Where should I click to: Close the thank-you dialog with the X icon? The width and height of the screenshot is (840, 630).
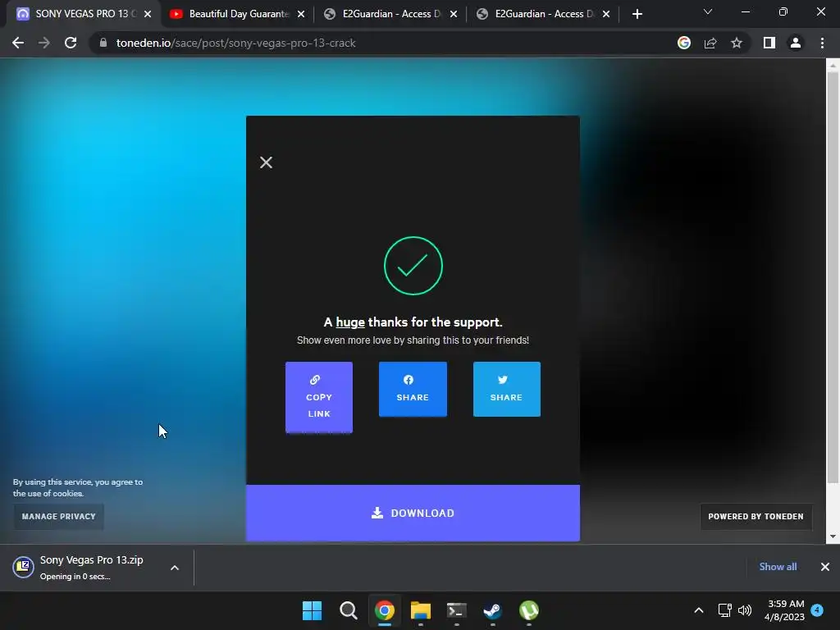point(267,162)
